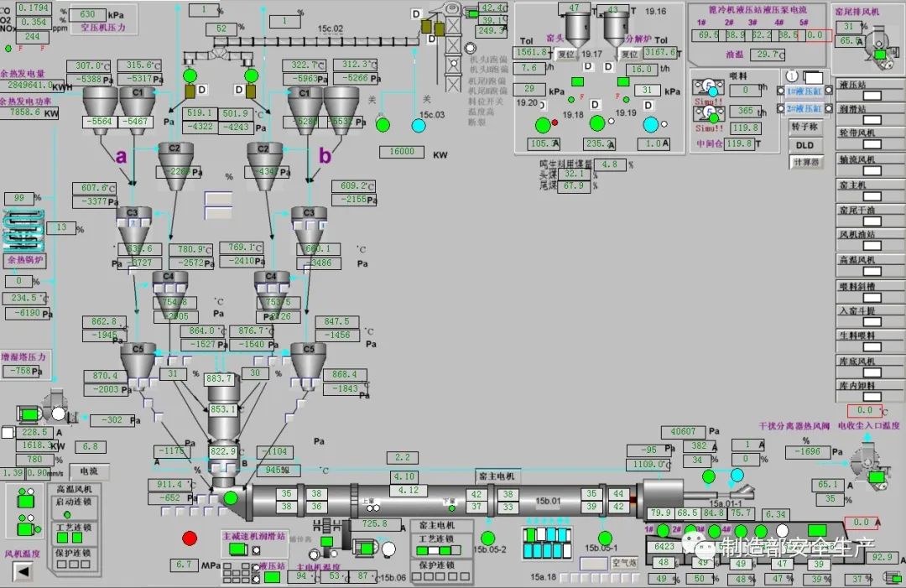Open the 润滑站 group in right sidebar

coord(870,114)
